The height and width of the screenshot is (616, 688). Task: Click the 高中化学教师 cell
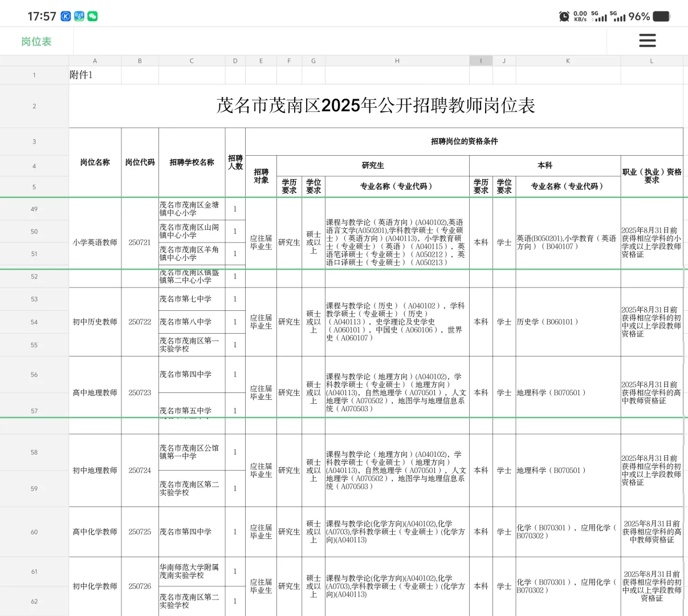[95, 532]
